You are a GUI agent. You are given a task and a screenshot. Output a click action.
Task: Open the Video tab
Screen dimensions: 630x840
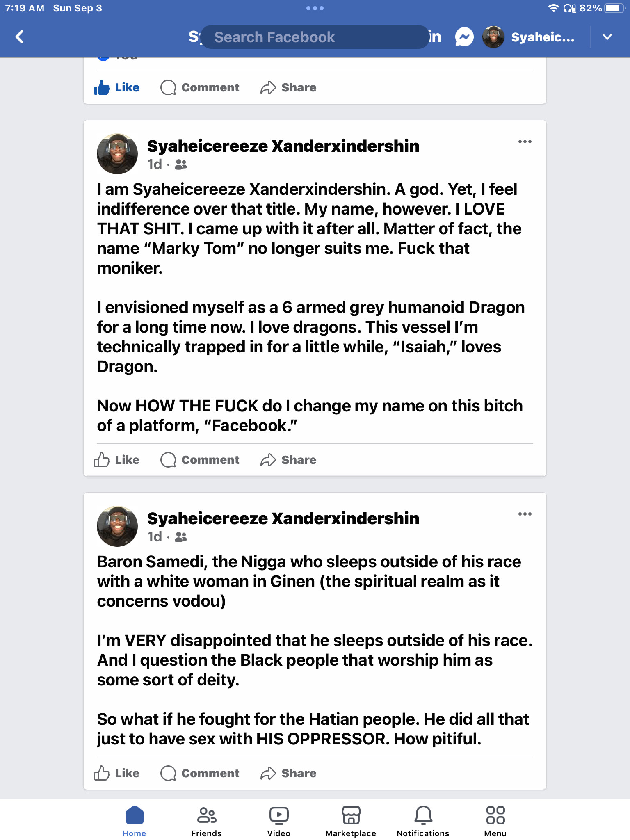(x=279, y=821)
